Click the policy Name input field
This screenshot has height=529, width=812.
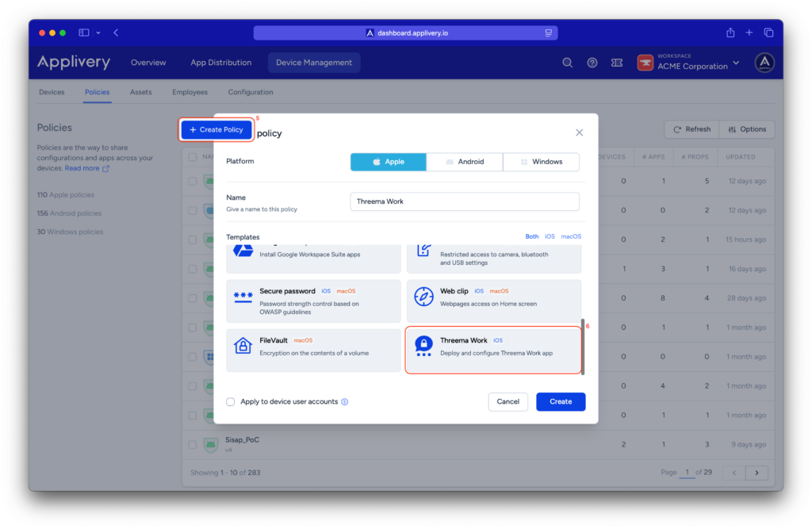465,201
